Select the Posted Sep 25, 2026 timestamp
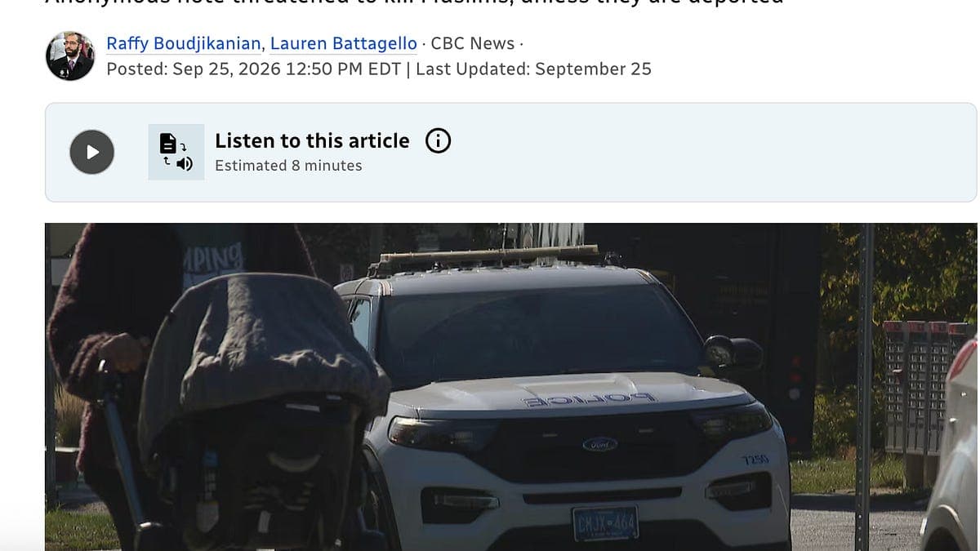Image resolution: width=980 pixels, height=551 pixels. point(254,69)
